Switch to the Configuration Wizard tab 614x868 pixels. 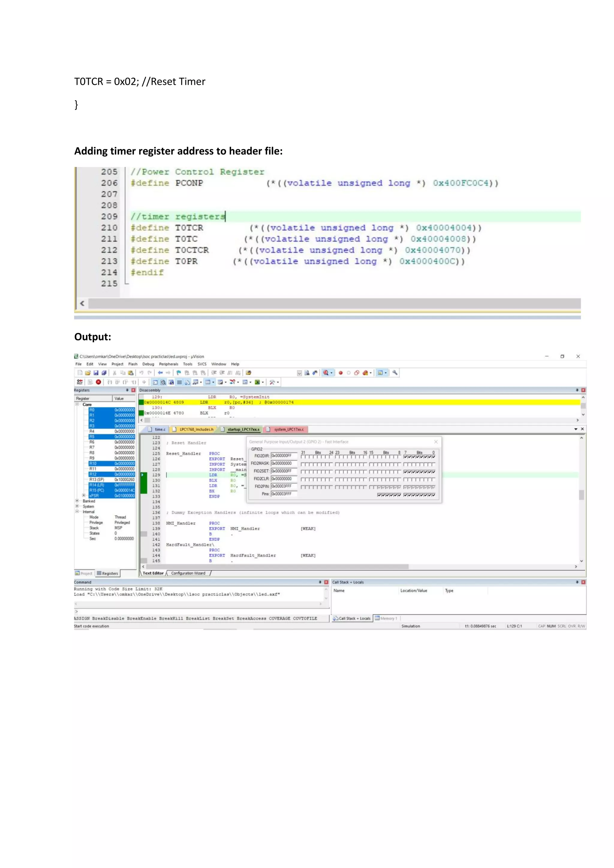click(x=188, y=573)
